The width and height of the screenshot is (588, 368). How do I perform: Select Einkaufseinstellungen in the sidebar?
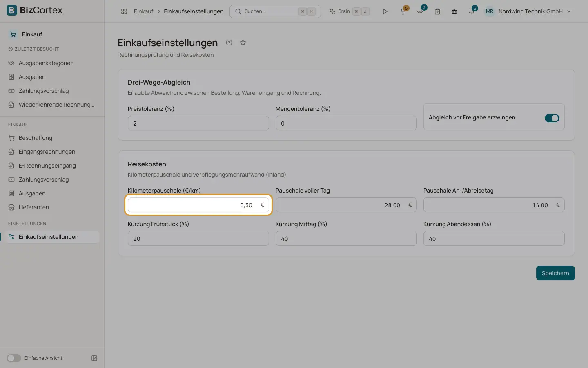[x=52, y=237]
